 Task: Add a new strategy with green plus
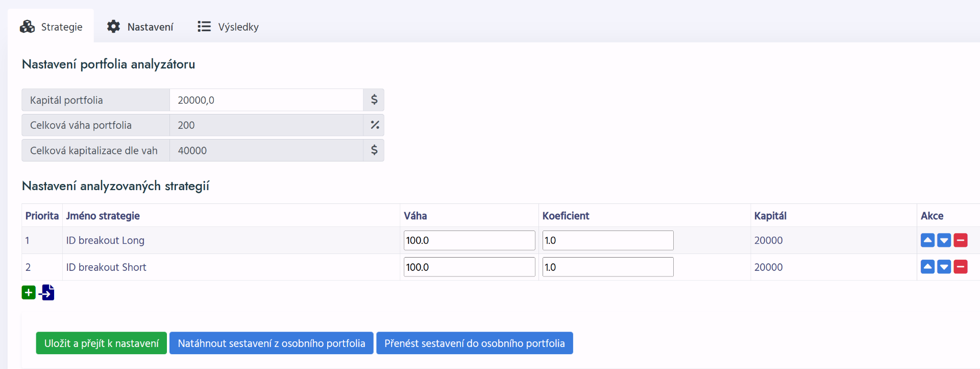29,293
